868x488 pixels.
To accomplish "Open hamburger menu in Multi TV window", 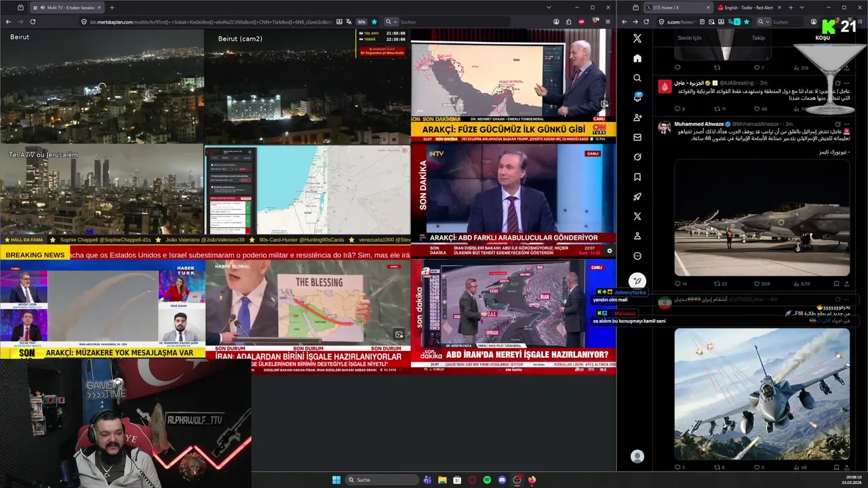I will (608, 22).
